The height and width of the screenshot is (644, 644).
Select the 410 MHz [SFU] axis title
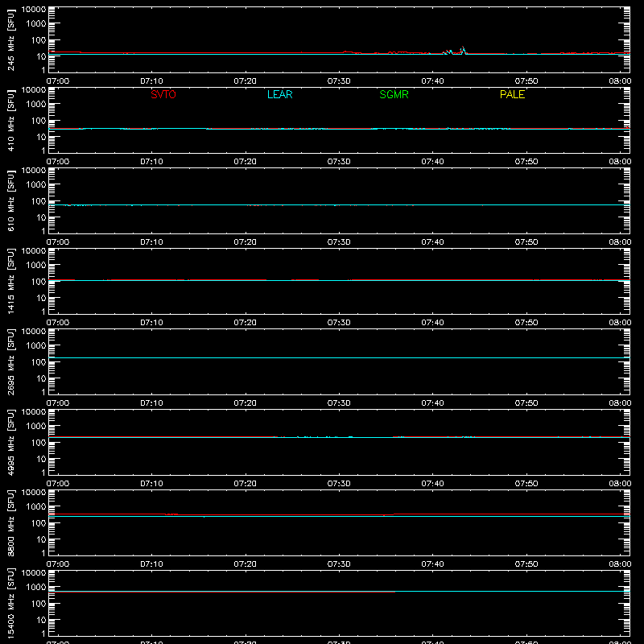[x=10, y=120]
